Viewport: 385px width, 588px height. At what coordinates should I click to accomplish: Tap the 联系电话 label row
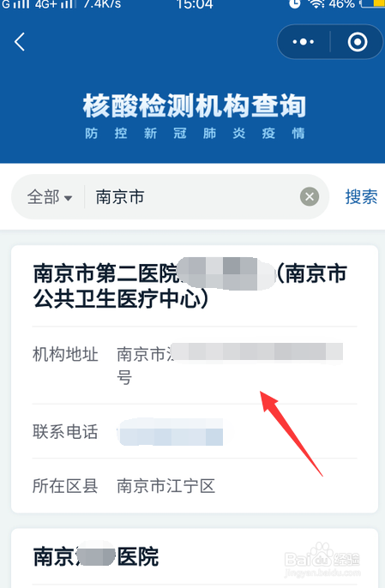tap(195, 432)
